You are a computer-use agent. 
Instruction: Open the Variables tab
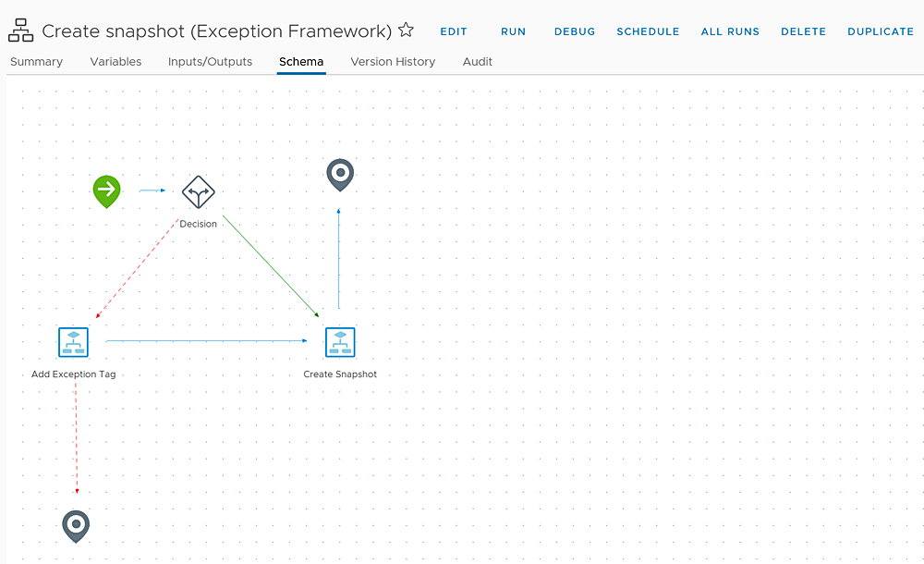tap(115, 61)
